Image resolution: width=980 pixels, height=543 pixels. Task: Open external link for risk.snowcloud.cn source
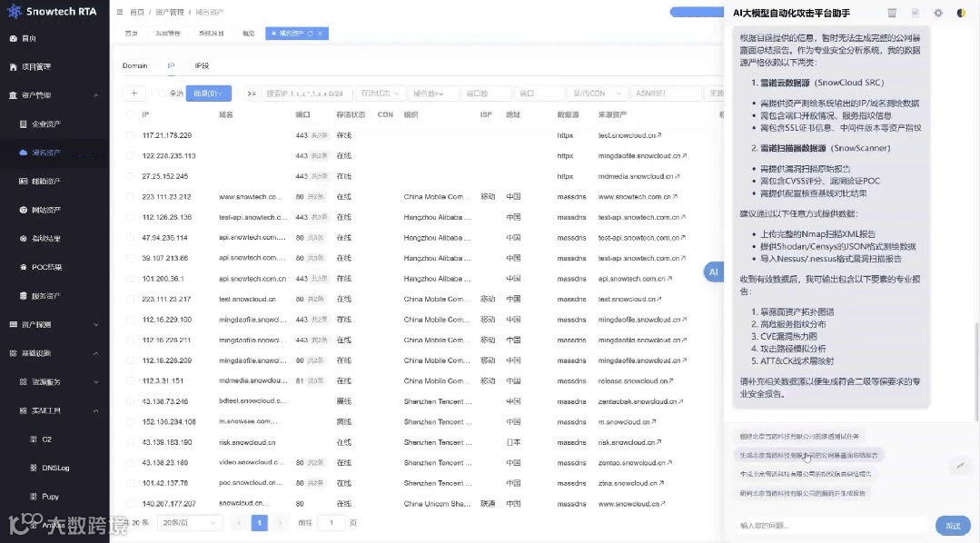[658, 442]
